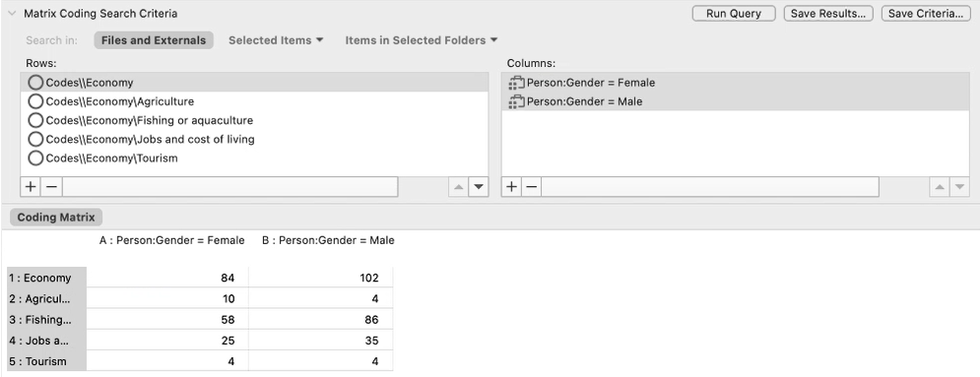
Task: Select Files and Externals search scope
Action: pyautogui.click(x=154, y=40)
